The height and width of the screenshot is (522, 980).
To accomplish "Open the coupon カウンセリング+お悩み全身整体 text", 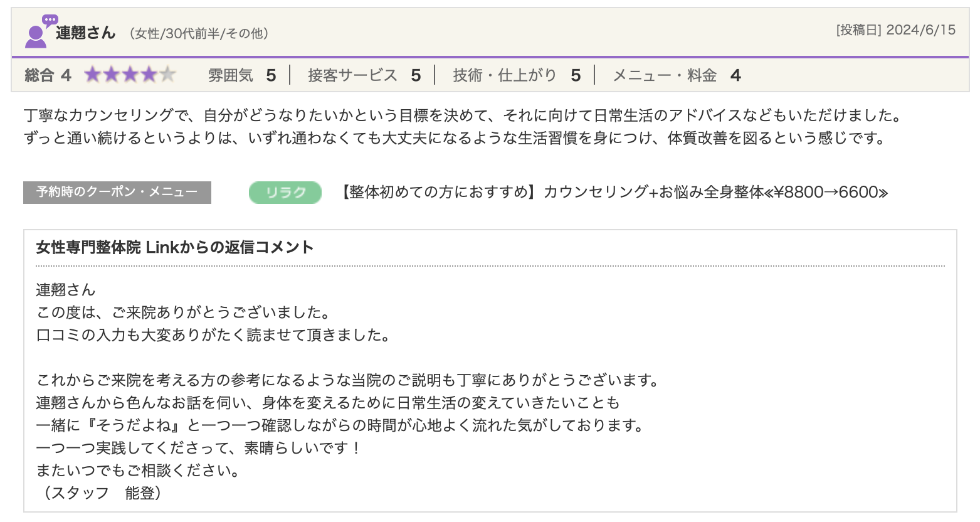I will [x=614, y=192].
